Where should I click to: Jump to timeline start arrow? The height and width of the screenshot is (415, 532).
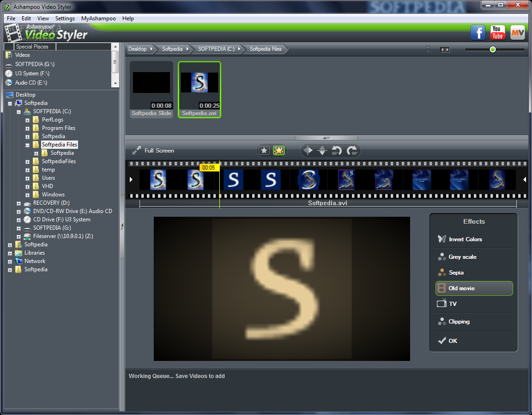(x=131, y=180)
